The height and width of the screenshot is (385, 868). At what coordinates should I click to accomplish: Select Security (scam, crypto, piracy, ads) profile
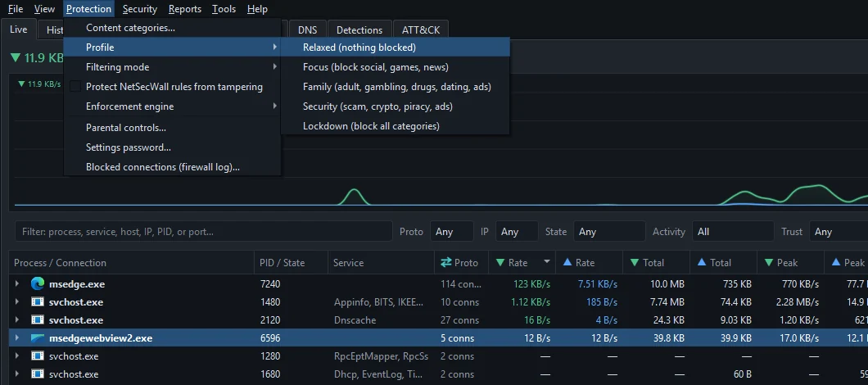396,106
